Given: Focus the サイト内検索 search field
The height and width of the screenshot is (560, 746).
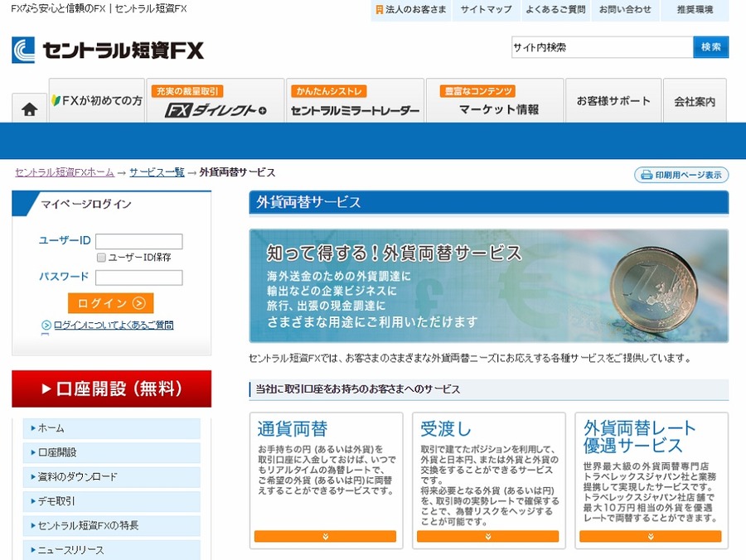Looking at the screenshot, I should pos(603,47).
